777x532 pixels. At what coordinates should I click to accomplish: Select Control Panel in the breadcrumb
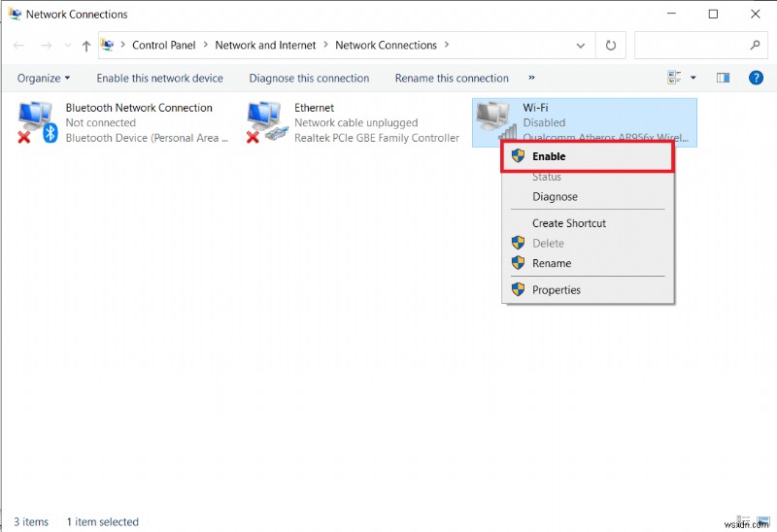click(x=164, y=45)
